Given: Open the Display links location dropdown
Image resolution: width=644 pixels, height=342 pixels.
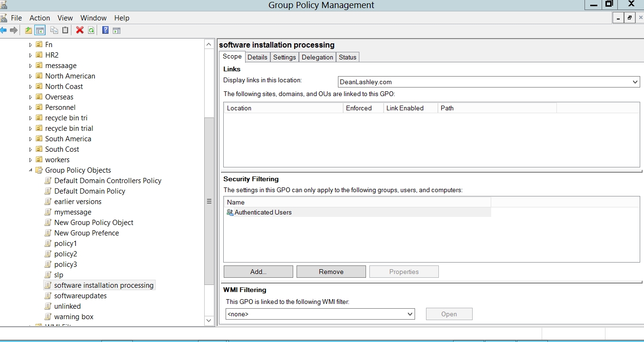Looking at the screenshot, I should [635, 82].
